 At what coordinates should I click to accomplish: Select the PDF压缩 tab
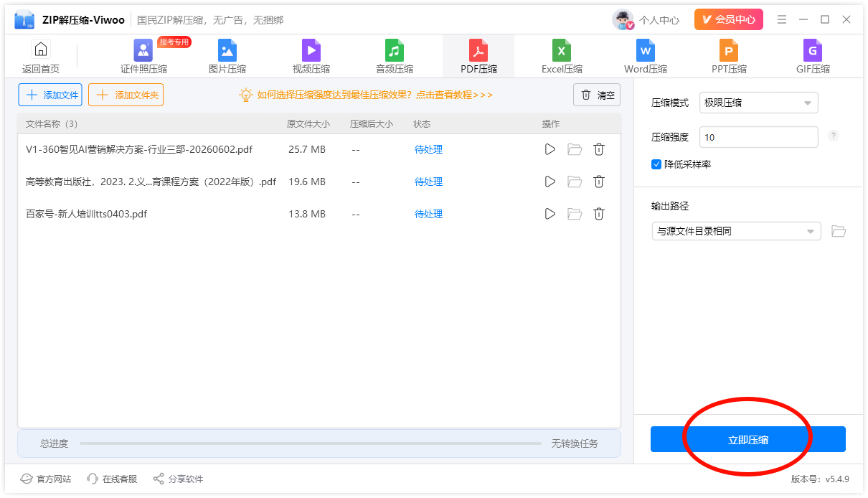478,57
